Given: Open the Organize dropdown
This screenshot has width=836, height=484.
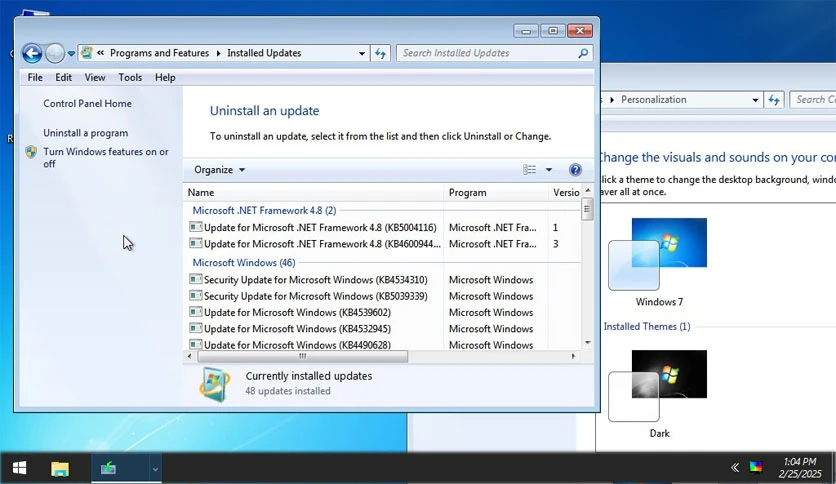Looking at the screenshot, I should (219, 170).
